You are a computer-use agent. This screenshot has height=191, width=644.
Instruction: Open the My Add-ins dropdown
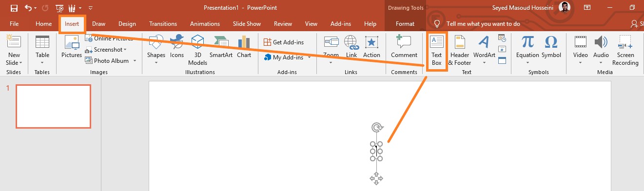tap(288, 57)
